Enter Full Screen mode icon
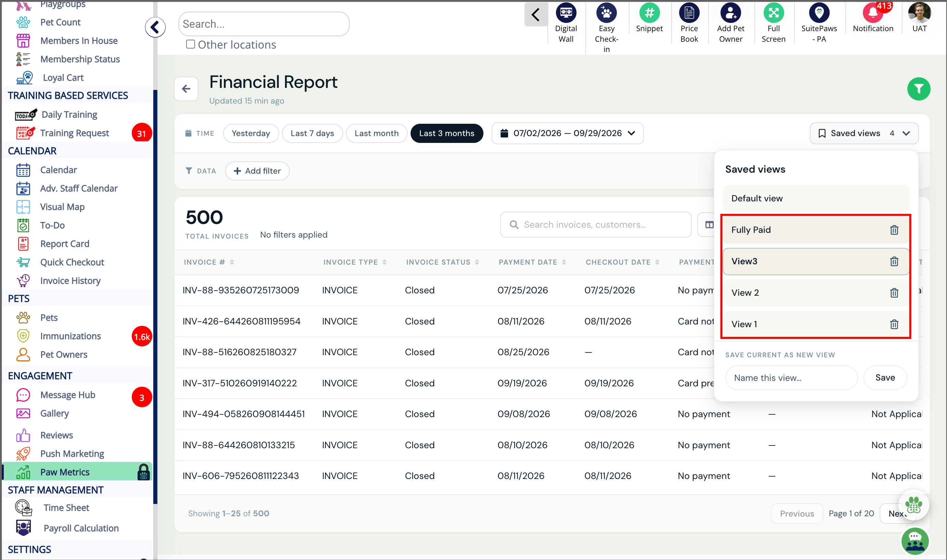Image resolution: width=947 pixels, height=560 pixels. [773, 13]
